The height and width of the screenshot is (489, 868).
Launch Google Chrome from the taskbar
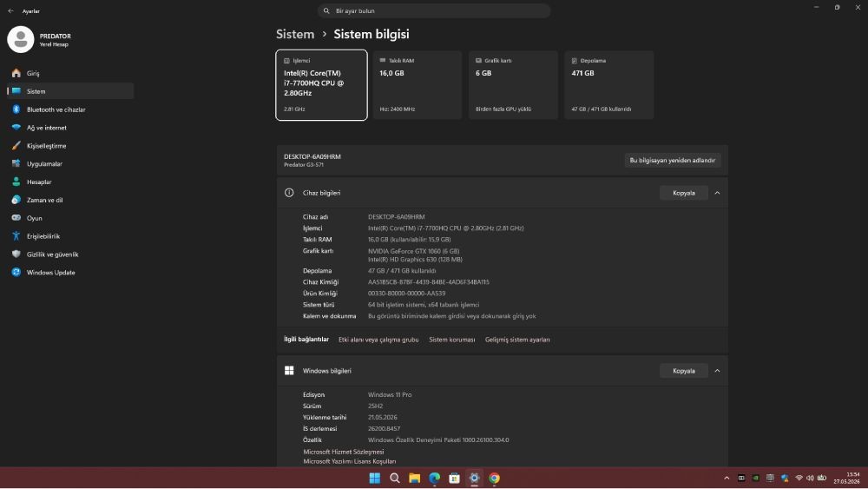coord(495,478)
